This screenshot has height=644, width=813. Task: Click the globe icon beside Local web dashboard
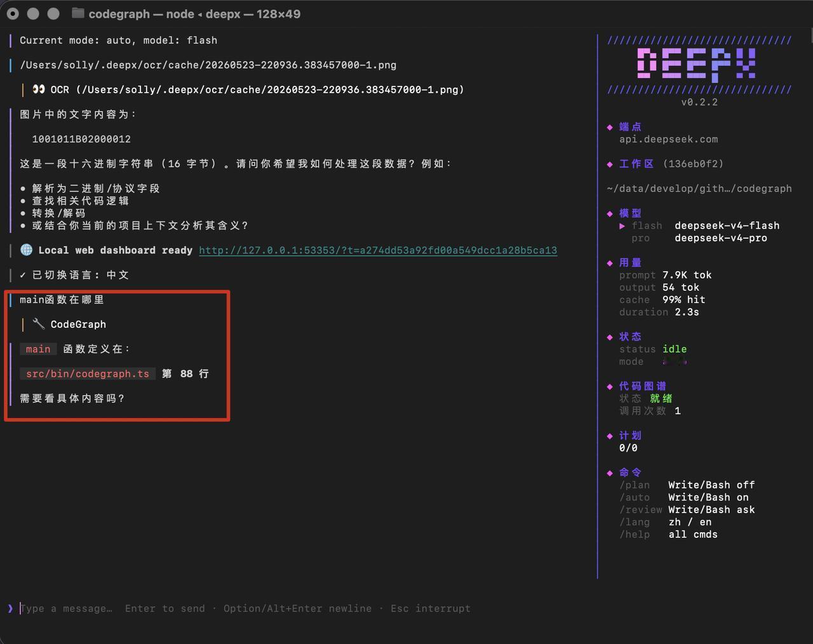coord(26,250)
